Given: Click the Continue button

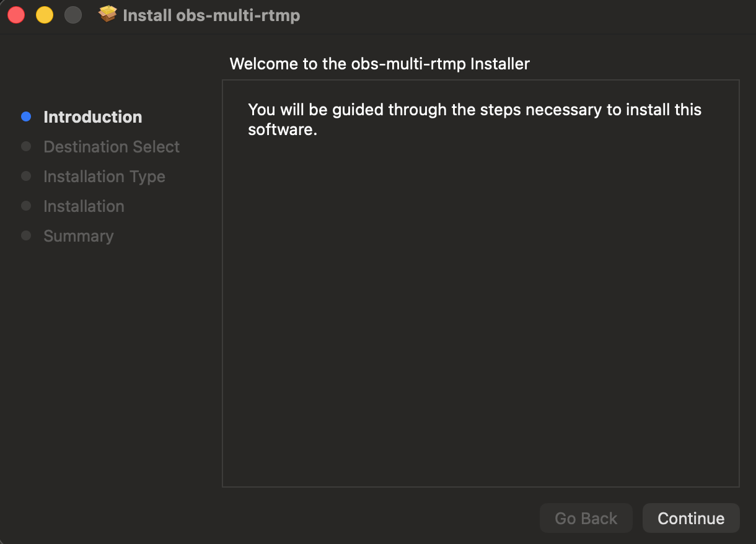Looking at the screenshot, I should pos(691,518).
